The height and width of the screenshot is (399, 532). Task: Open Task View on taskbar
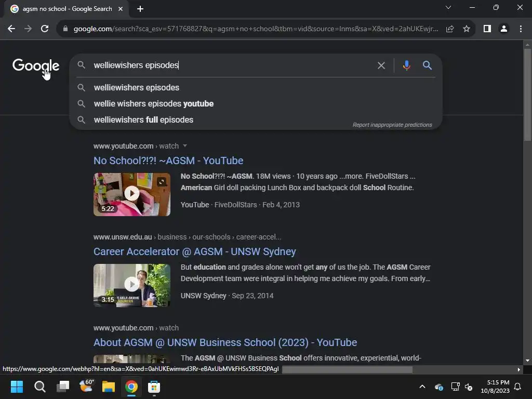[63, 387]
